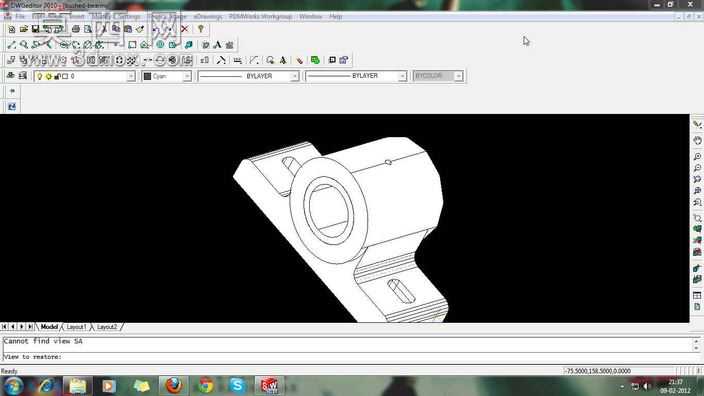Screen dimensions: 704x396
Task: Open the layer 0 dropdown list
Action: 131,76
